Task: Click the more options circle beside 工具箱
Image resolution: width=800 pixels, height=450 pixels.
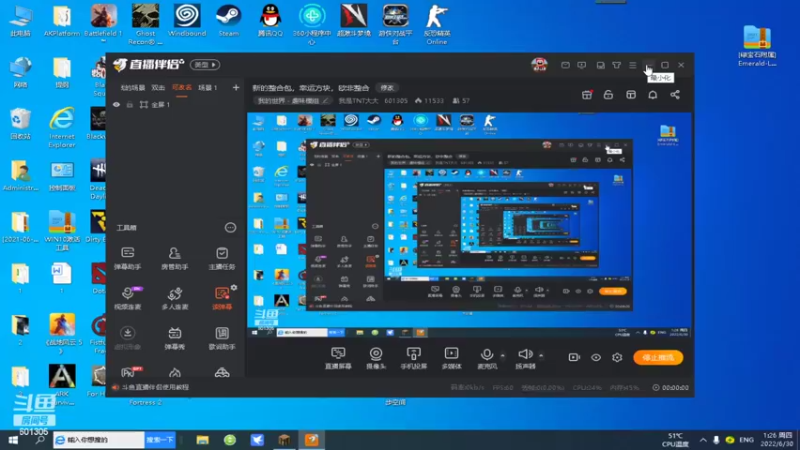Action: [231, 228]
